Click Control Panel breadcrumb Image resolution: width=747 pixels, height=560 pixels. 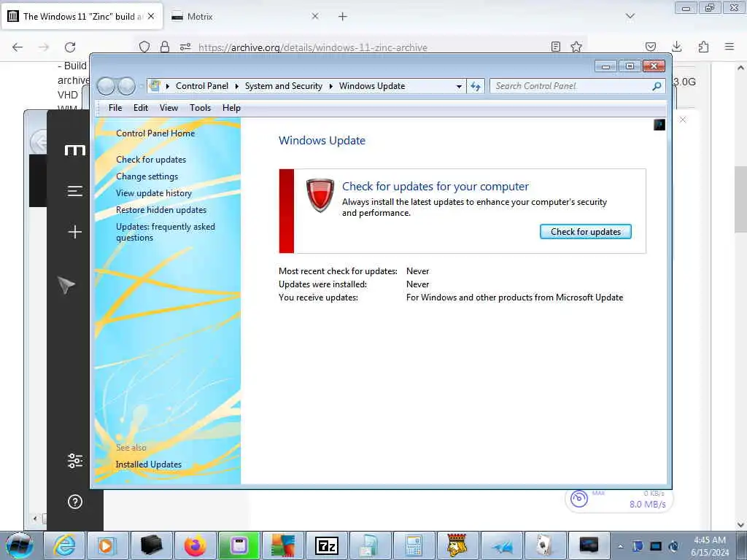point(202,86)
